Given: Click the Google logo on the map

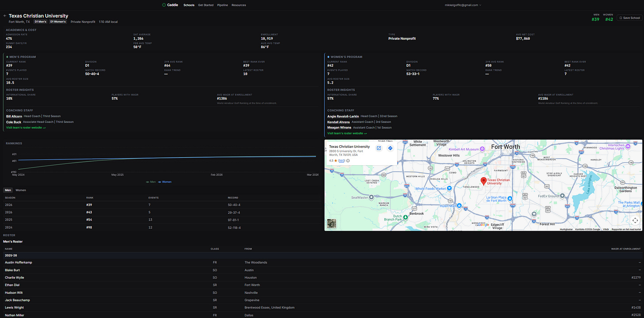Looking at the screenshot, I should pos(482,225).
